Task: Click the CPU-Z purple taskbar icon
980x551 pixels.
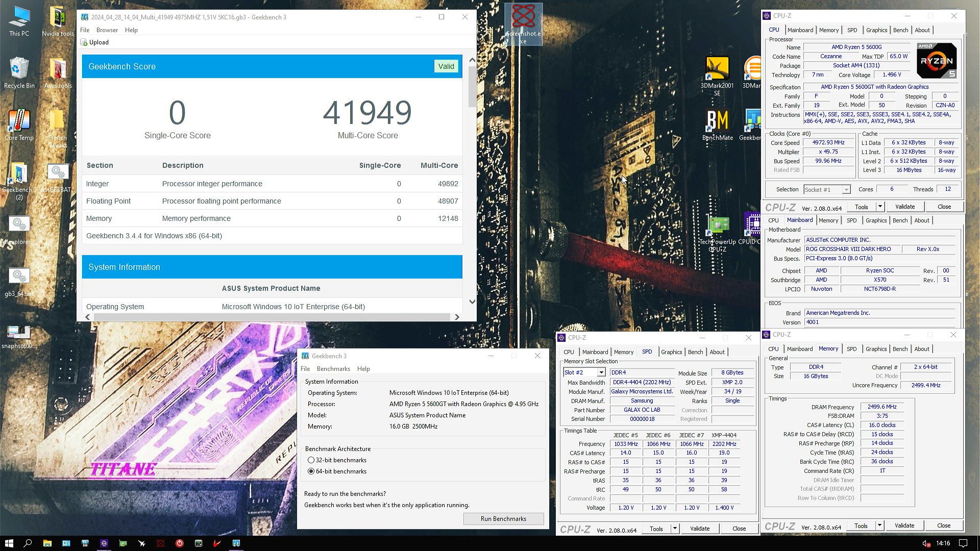Action: tap(104, 543)
